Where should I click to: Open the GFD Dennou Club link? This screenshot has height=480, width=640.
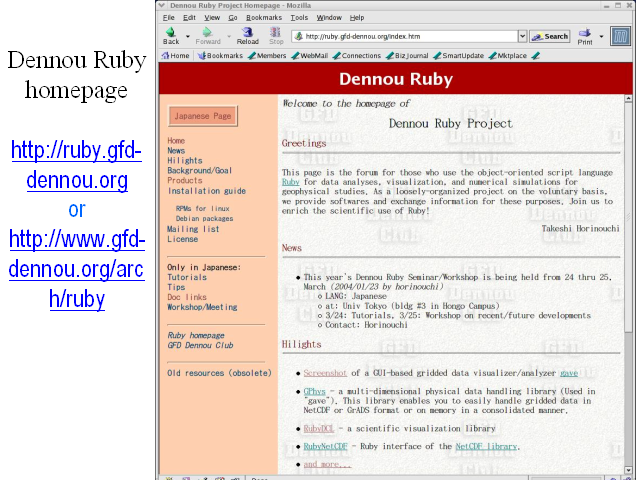200,345
